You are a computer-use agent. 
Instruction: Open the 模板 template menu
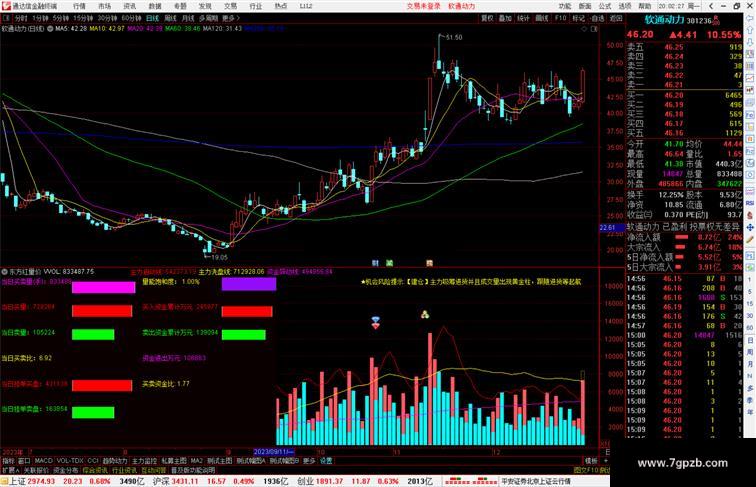[x=591, y=461]
